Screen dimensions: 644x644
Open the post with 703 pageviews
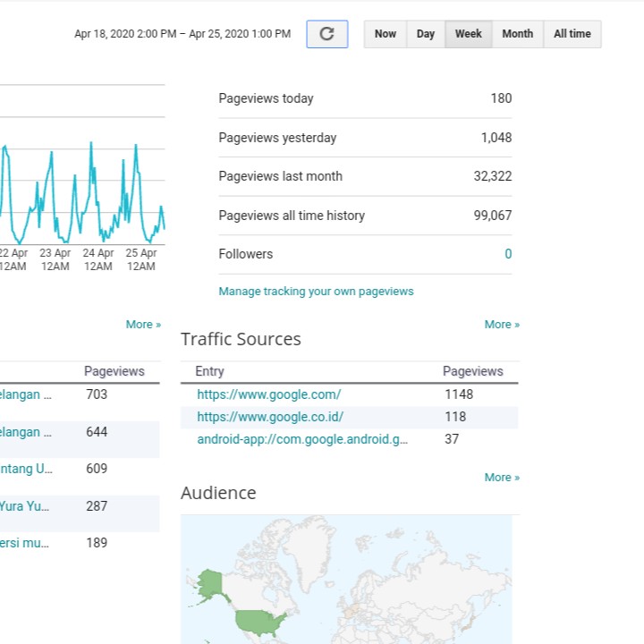click(x=25, y=394)
